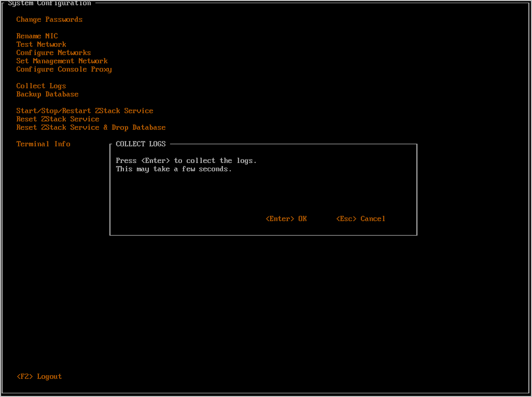Click the COLLECT LOGS dialog title
The image size is (532, 397).
pyautogui.click(x=140, y=144)
